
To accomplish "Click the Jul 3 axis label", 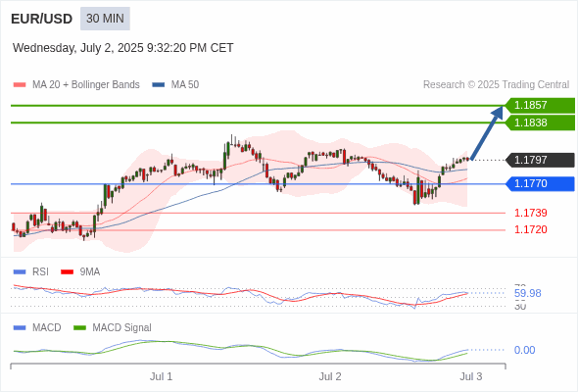I will tap(471, 376).
